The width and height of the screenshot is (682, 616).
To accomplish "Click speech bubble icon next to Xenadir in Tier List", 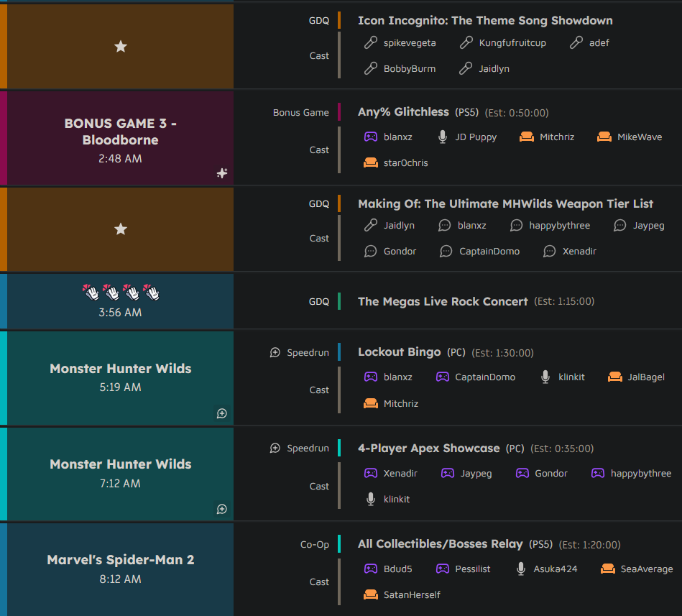I will point(549,251).
